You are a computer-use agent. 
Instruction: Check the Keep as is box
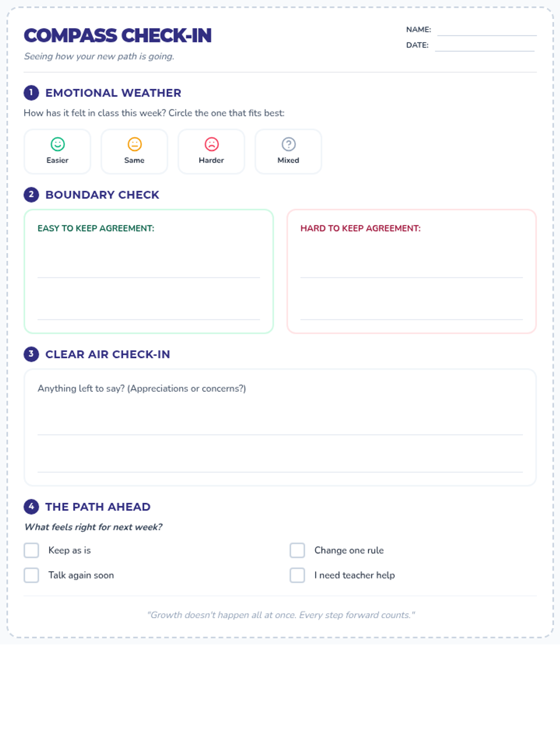click(31, 550)
